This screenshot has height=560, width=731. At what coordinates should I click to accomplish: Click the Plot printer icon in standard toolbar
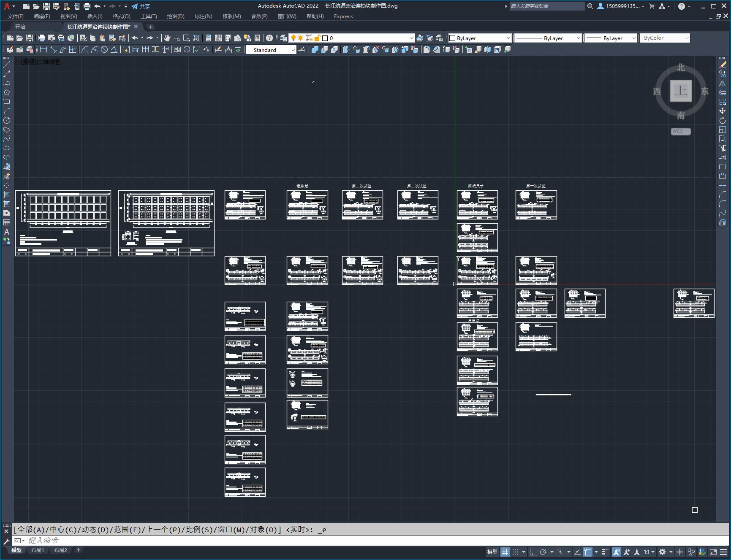click(x=42, y=38)
